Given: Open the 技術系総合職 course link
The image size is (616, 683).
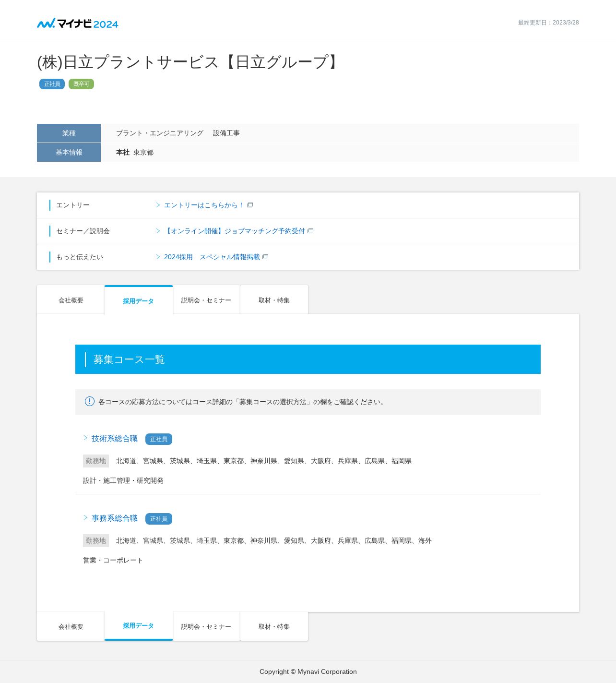Looking at the screenshot, I should (115, 439).
